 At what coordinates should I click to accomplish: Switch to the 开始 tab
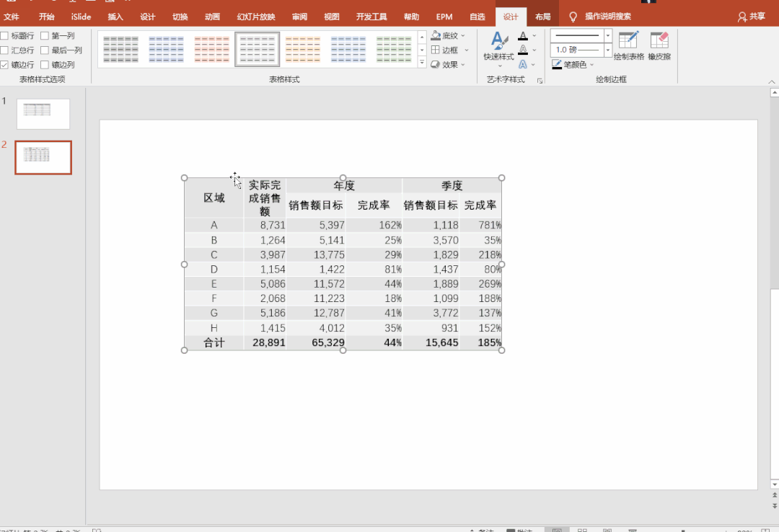click(x=46, y=17)
